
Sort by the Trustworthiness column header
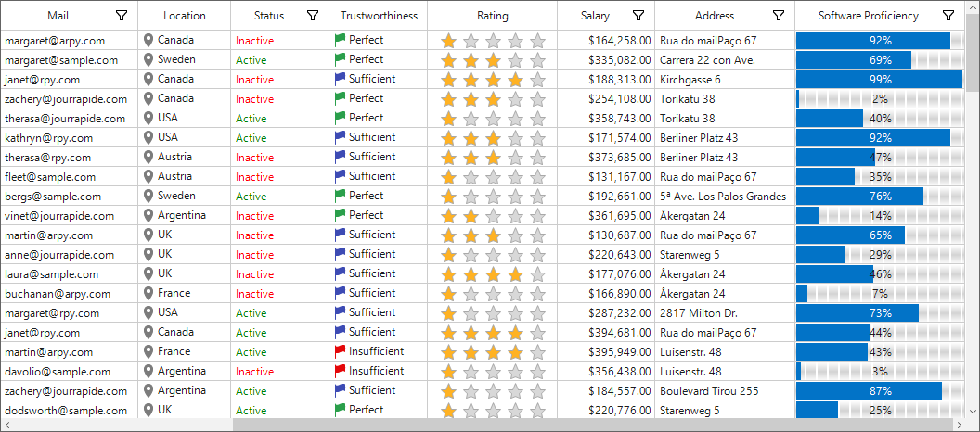click(x=379, y=16)
